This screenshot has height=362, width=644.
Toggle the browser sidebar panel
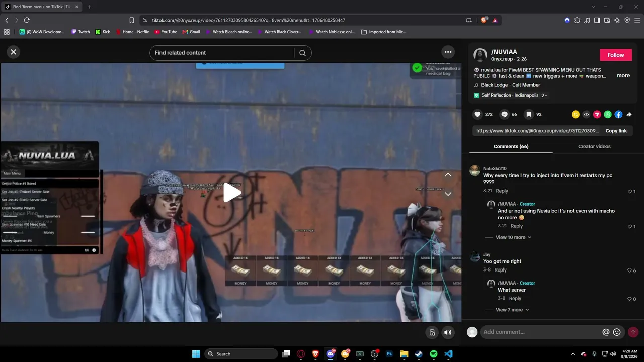[x=597, y=20]
